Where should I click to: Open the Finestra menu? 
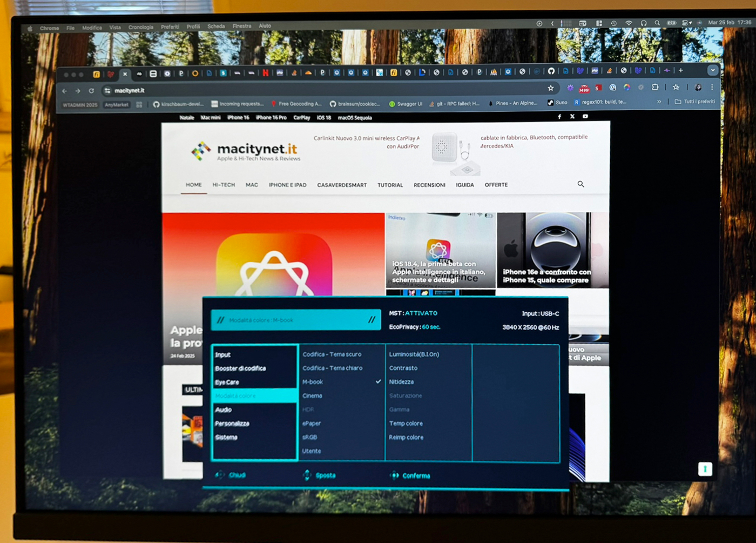[242, 26]
